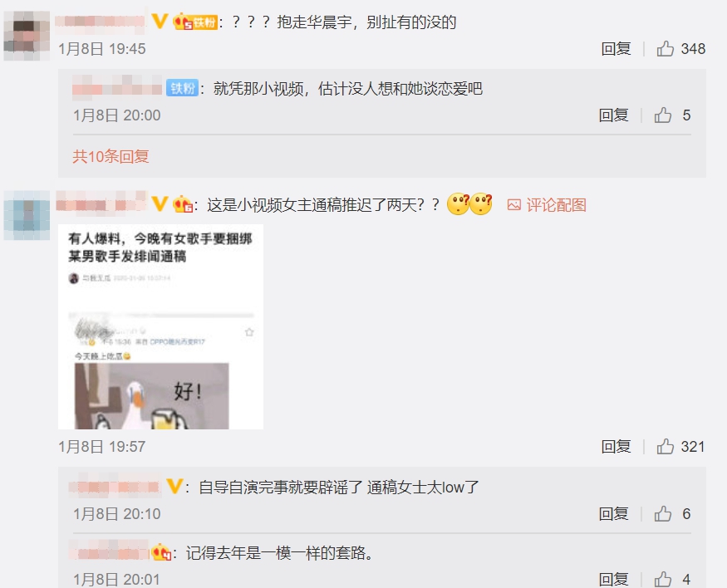Open the first commenter's avatar
The height and width of the screenshot is (588, 727).
pos(27,37)
